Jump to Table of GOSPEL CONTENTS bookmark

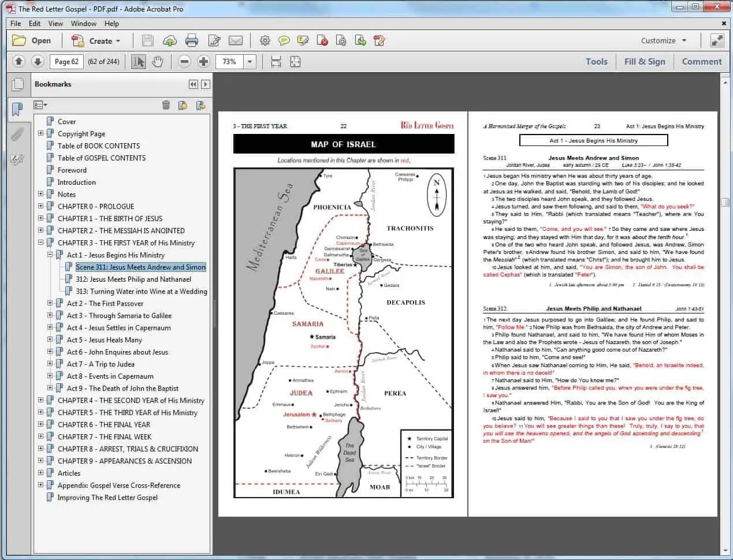tap(102, 158)
